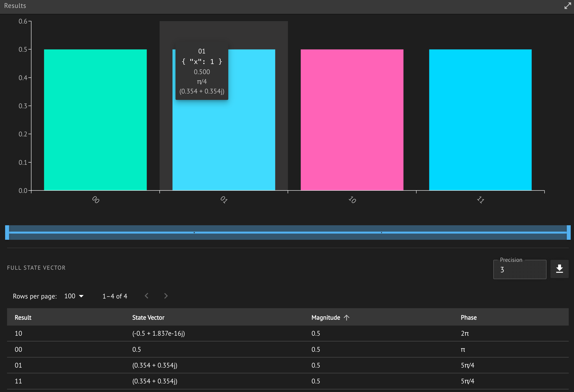Click the cyan 11 bar
The width and height of the screenshot is (574, 392).
(480, 120)
